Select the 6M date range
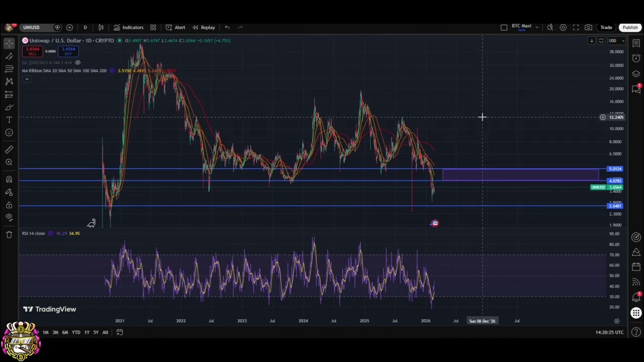The height and width of the screenshot is (362, 644). tap(65, 332)
